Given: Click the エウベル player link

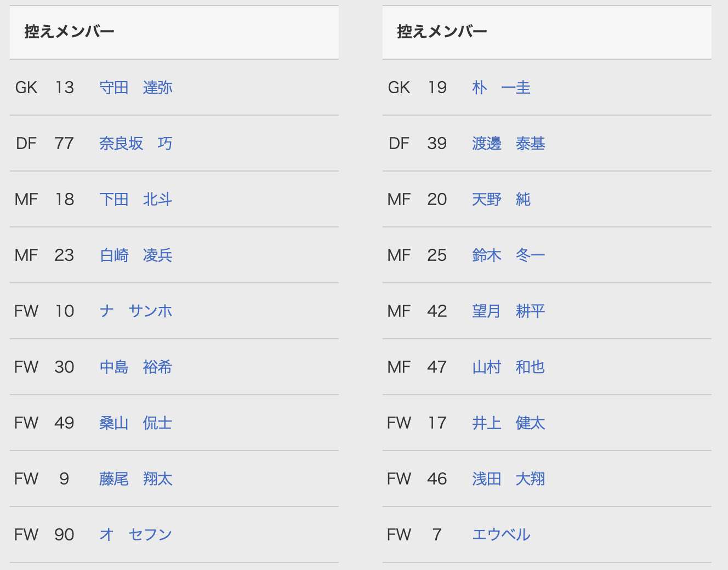Looking at the screenshot, I should [501, 535].
